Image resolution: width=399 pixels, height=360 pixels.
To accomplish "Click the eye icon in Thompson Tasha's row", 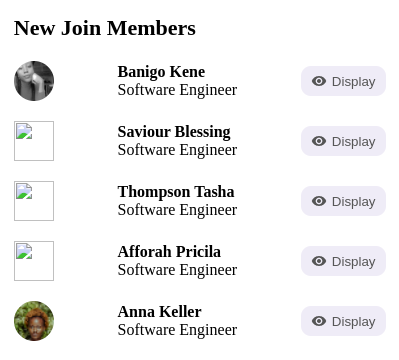I will coord(319,201).
